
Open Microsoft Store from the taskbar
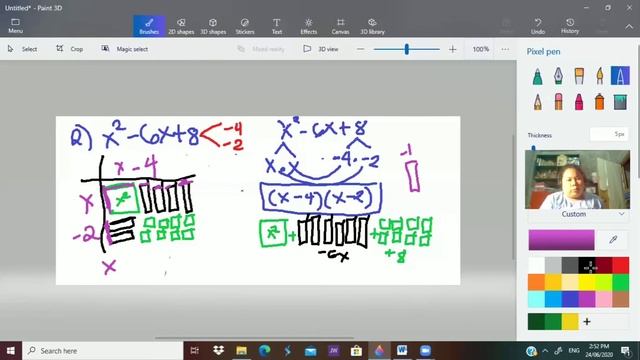(x=356, y=351)
